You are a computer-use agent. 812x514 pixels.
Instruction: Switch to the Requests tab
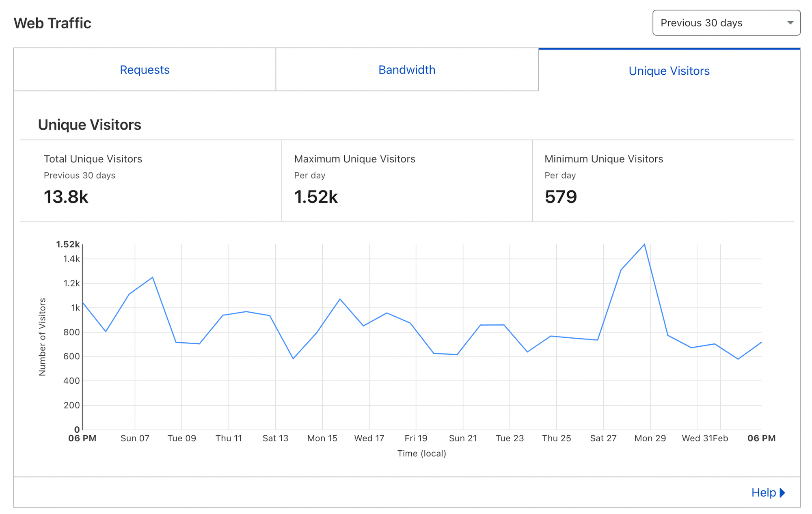[x=145, y=70]
